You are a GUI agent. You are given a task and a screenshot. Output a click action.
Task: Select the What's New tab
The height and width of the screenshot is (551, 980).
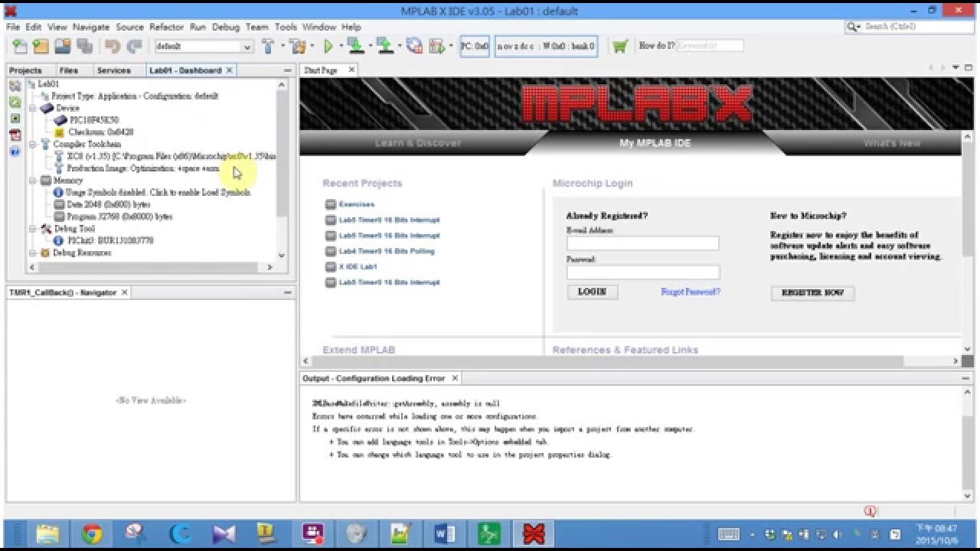pyautogui.click(x=892, y=143)
